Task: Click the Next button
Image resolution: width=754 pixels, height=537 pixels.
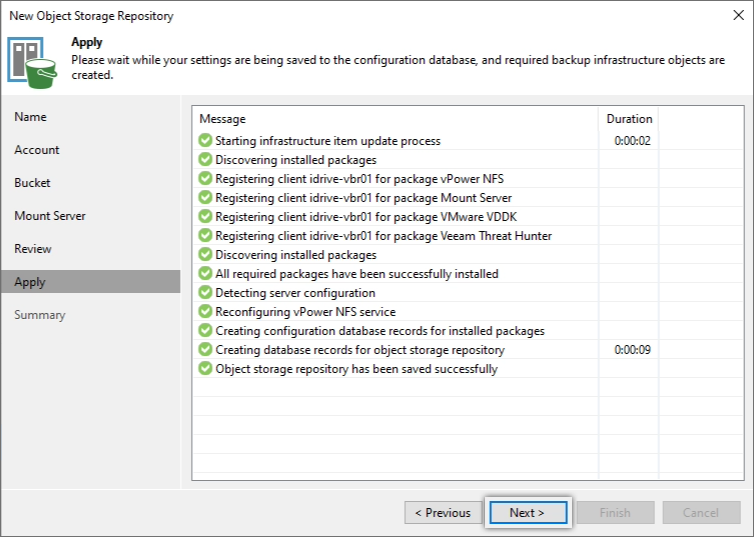Action: [x=528, y=512]
